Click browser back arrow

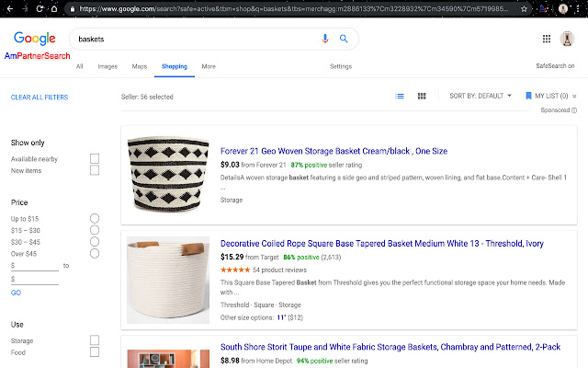(x=9, y=8)
